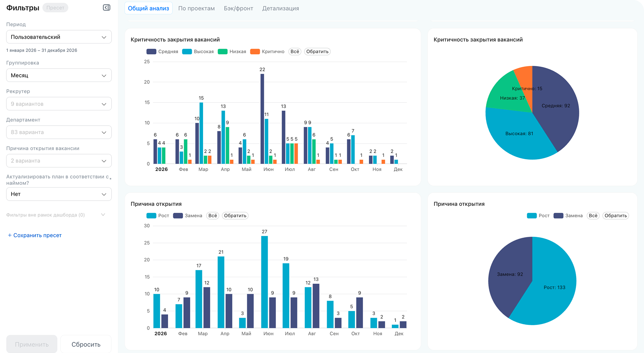Click Всё in the criticality bar chart legend
644x353 pixels.
coord(295,52)
